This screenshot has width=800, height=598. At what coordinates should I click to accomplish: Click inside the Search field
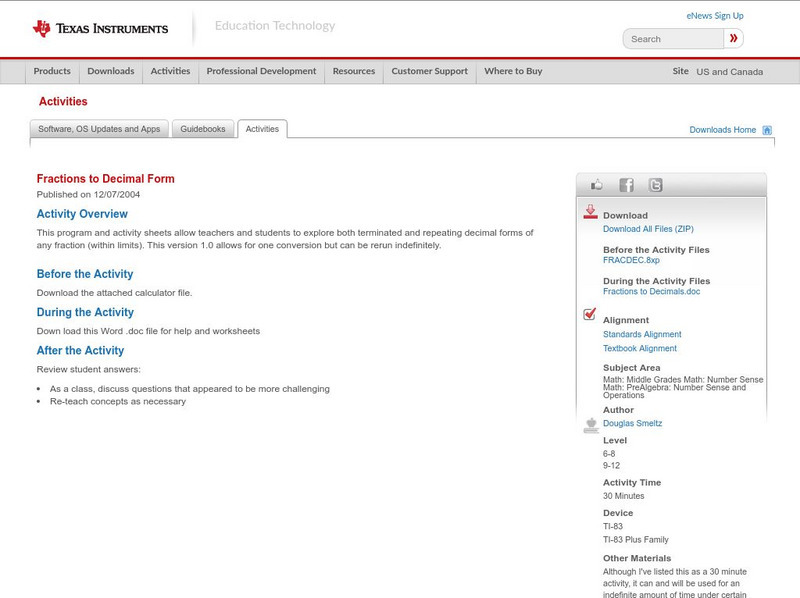point(673,39)
